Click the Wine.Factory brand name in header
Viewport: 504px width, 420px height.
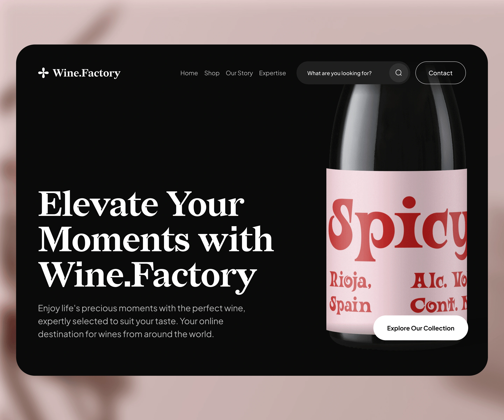tap(86, 73)
